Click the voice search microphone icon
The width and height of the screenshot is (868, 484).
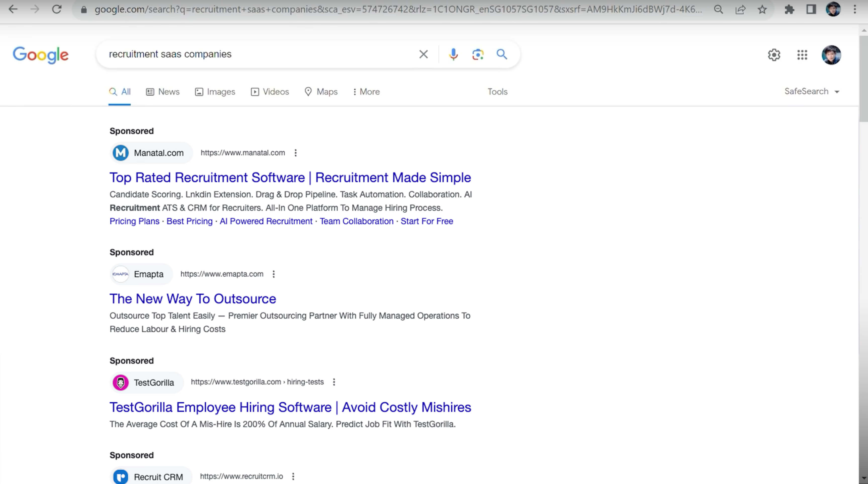(453, 54)
